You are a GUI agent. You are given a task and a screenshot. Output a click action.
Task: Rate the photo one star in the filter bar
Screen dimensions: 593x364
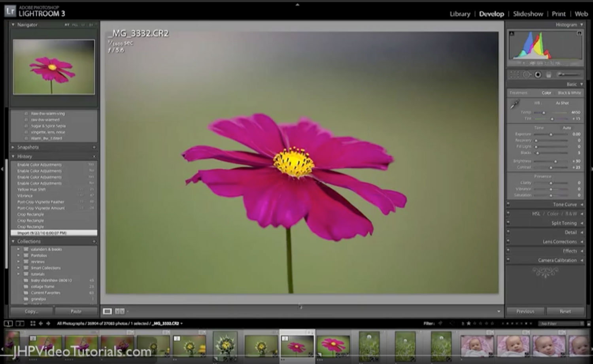(x=469, y=323)
